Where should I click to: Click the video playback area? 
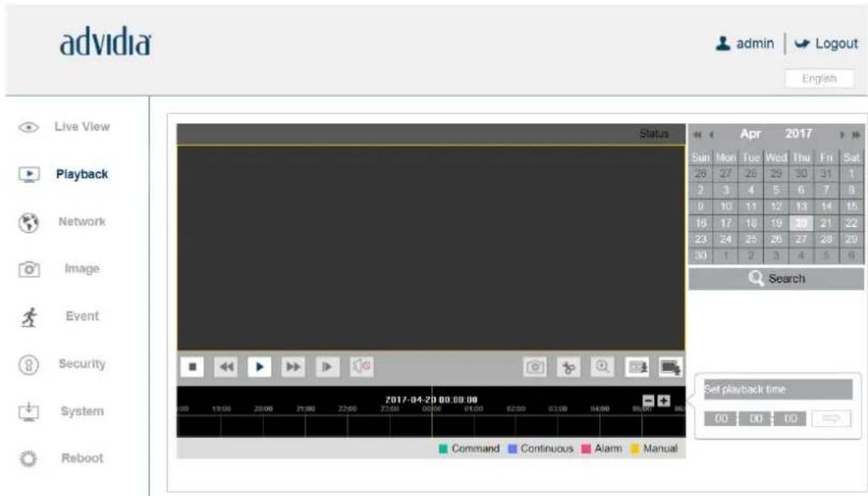coord(431,248)
